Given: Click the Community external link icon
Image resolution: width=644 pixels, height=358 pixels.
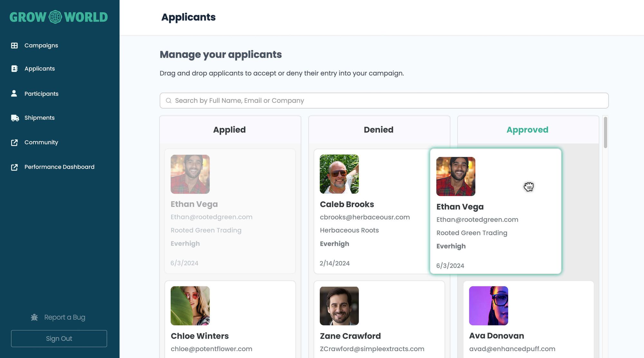Looking at the screenshot, I should coord(14,142).
